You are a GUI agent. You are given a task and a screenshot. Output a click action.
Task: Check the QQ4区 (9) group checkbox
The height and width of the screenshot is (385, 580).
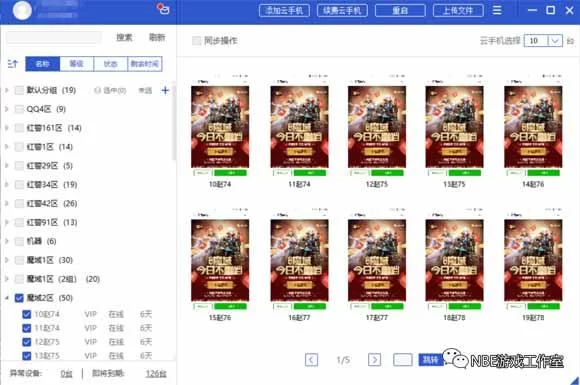tap(19, 109)
